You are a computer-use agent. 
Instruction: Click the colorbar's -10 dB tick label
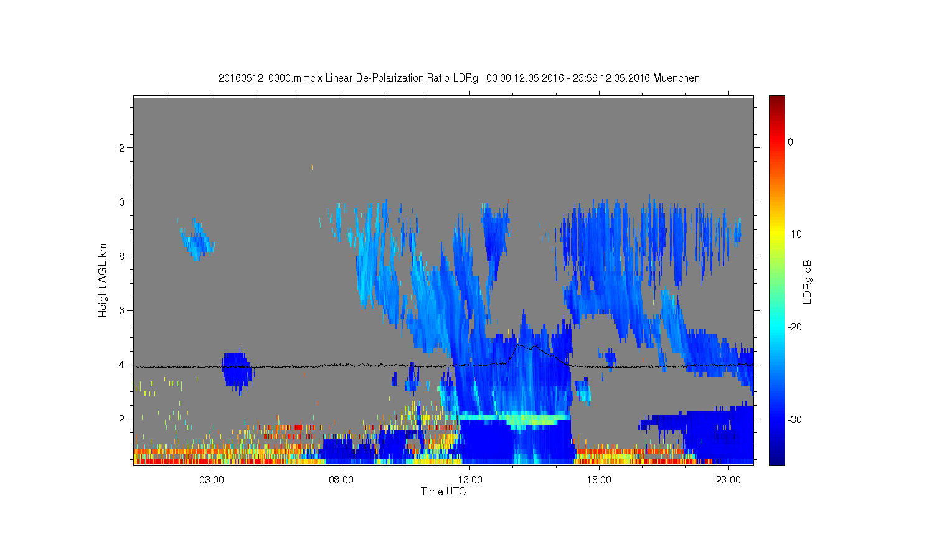[795, 235]
